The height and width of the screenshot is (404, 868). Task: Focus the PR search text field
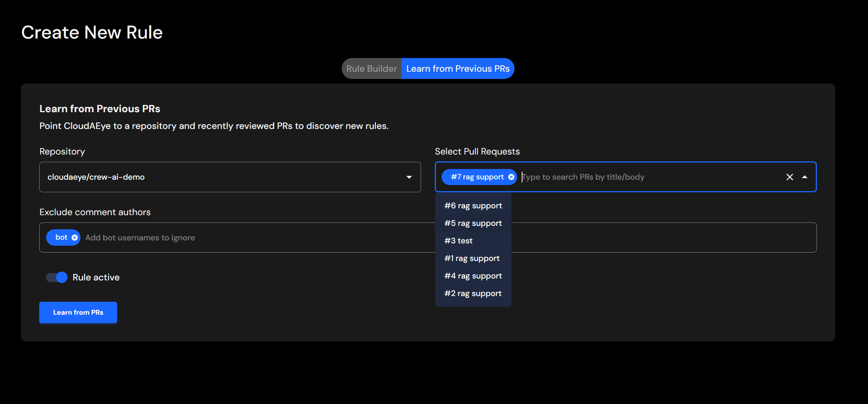[648, 177]
